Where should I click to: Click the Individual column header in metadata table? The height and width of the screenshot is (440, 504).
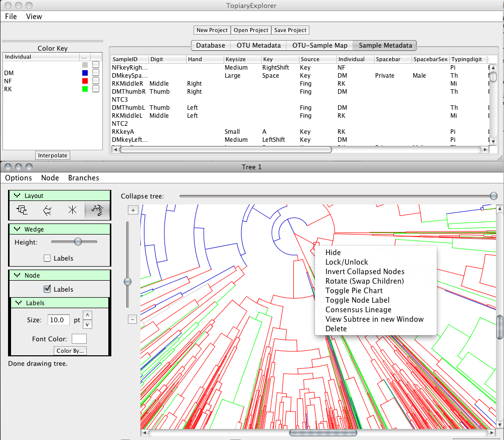[x=356, y=59]
